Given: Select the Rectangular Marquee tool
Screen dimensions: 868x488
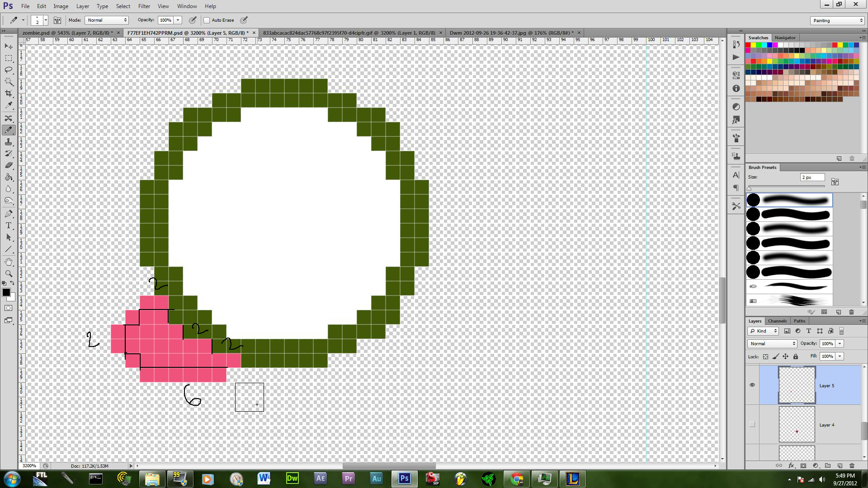Looking at the screenshot, I should click(x=9, y=58).
